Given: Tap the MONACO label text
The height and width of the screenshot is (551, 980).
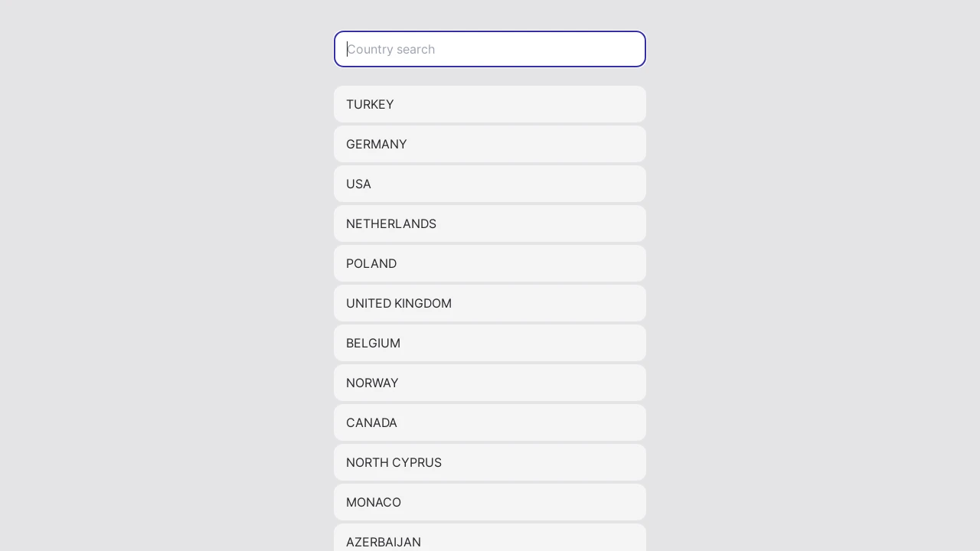Looking at the screenshot, I should [374, 502].
